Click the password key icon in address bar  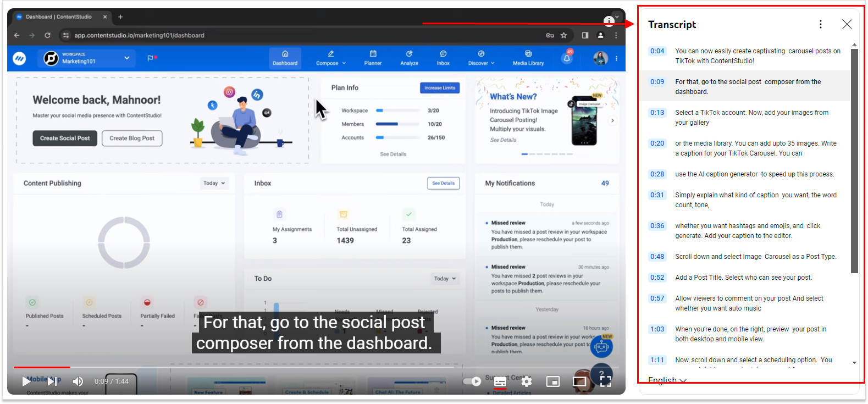tap(550, 35)
